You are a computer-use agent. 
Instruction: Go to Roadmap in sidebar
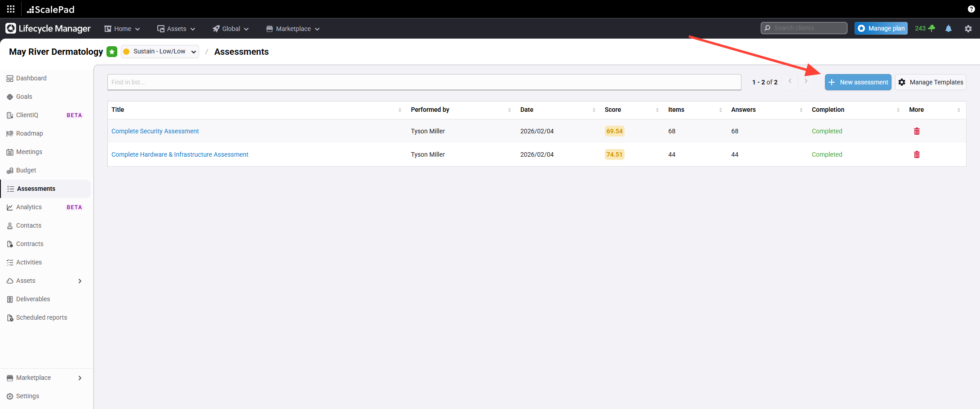pos(29,133)
